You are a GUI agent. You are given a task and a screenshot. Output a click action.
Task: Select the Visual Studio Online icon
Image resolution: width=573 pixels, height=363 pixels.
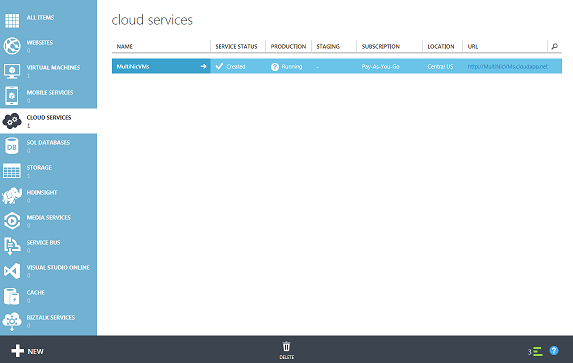[x=12, y=271]
